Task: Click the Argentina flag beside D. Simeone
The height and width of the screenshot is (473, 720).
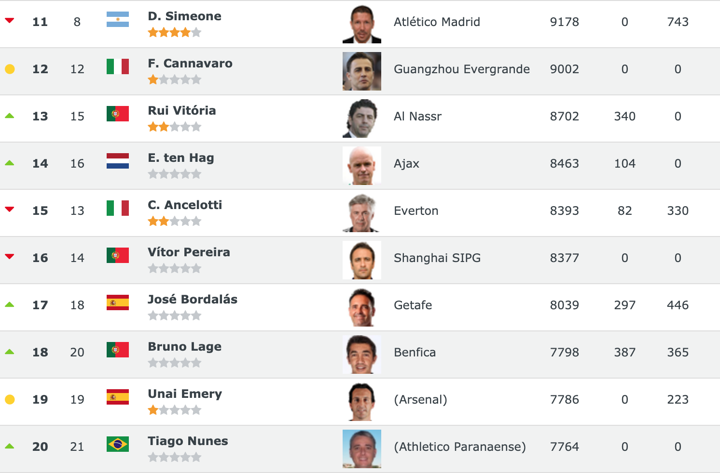Action: pos(118,20)
